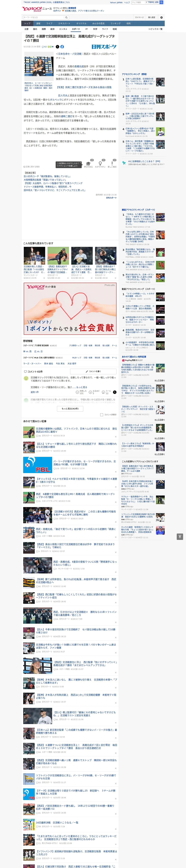Select the 速報 navigation tab

tap(38, 24)
